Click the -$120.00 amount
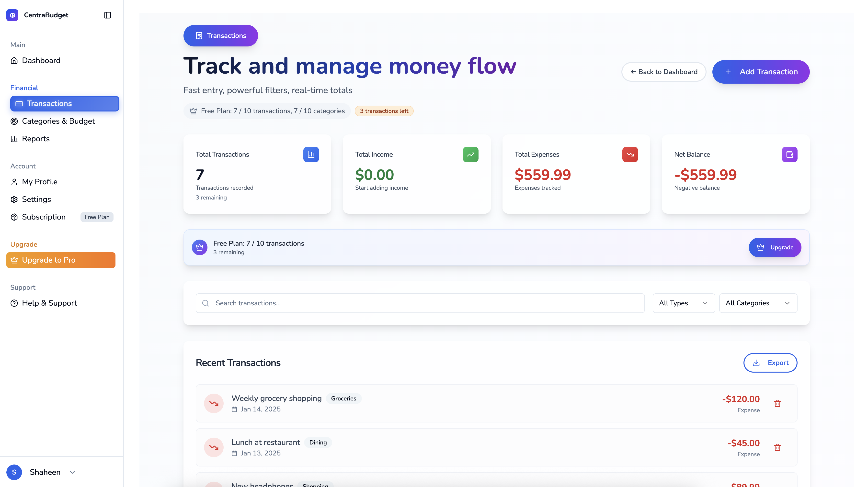Viewport: 868px width, 487px height. 741,399
